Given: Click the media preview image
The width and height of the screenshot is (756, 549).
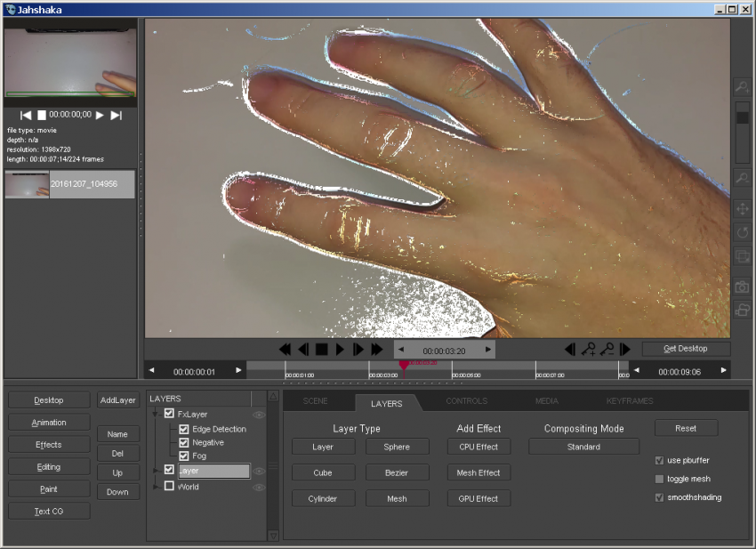Looking at the screenshot, I should click(x=70, y=62).
